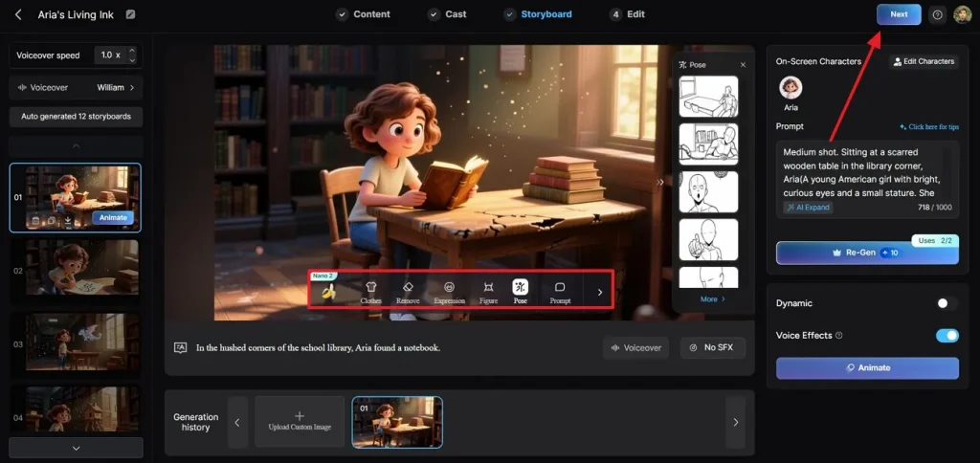Click the No SFX button

[713, 348]
